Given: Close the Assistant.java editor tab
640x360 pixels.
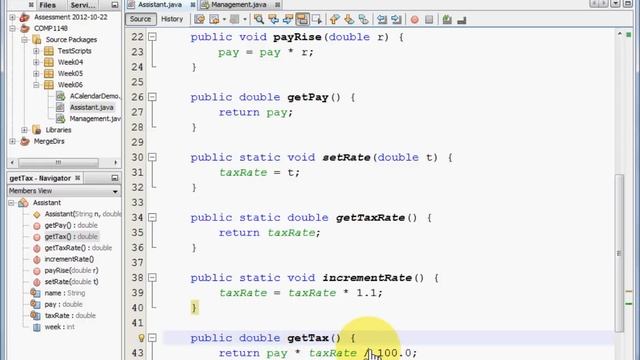Looking at the screenshot, I should point(193,5).
